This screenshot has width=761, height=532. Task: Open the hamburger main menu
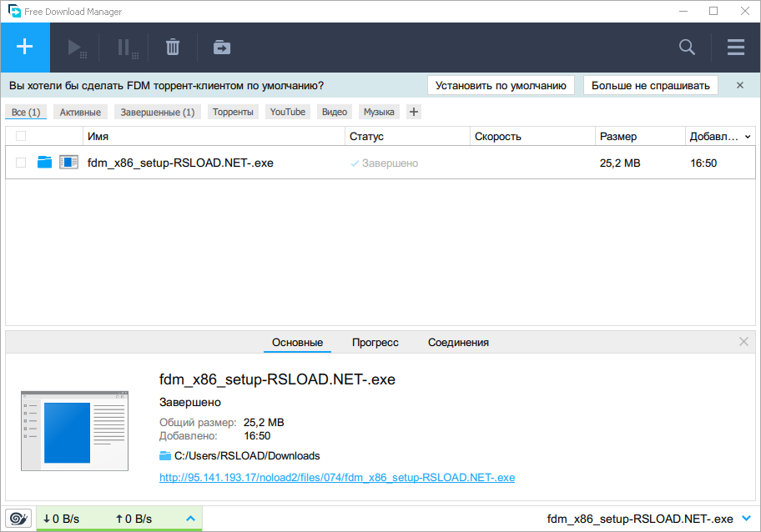(736, 47)
